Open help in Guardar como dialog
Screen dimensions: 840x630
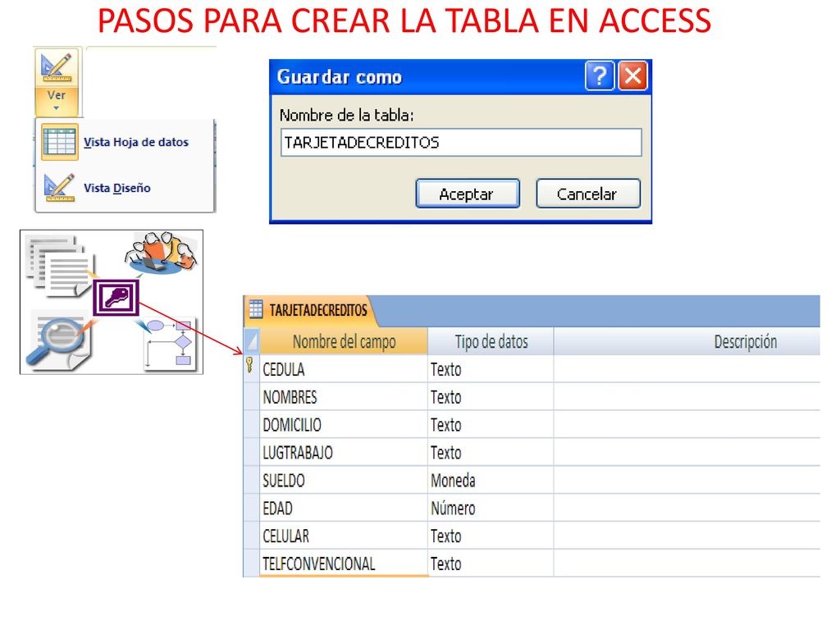click(x=600, y=76)
